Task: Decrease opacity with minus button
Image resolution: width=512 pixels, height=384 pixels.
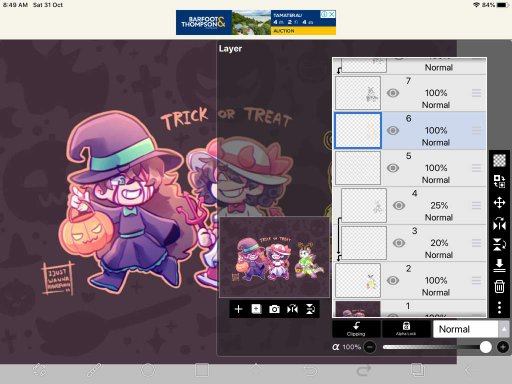Action: (369, 347)
